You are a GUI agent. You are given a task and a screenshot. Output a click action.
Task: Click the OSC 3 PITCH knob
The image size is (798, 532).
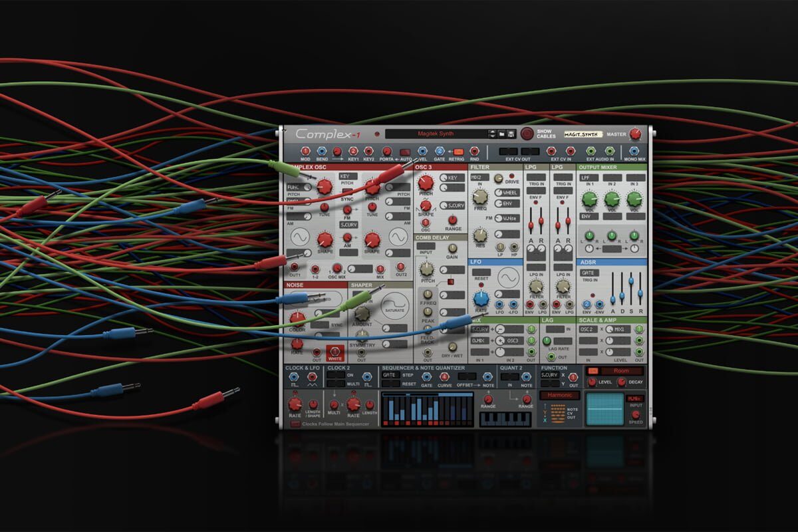pyautogui.click(x=425, y=182)
